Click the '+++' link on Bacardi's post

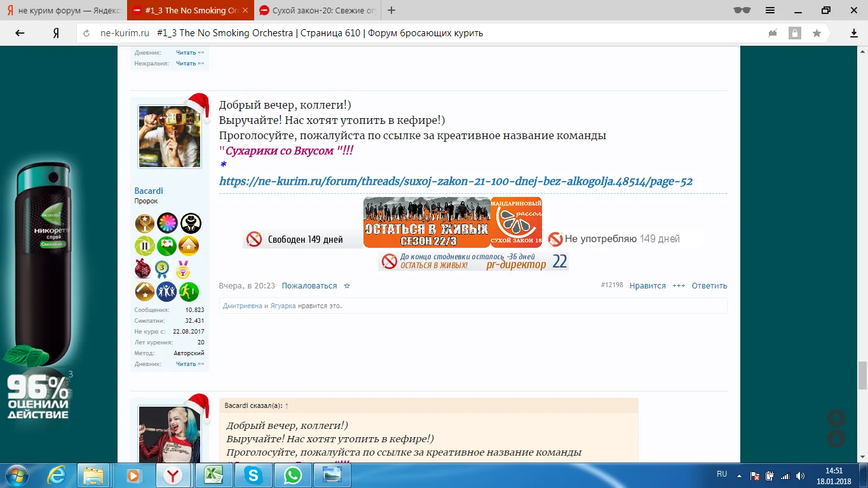[679, 286]
